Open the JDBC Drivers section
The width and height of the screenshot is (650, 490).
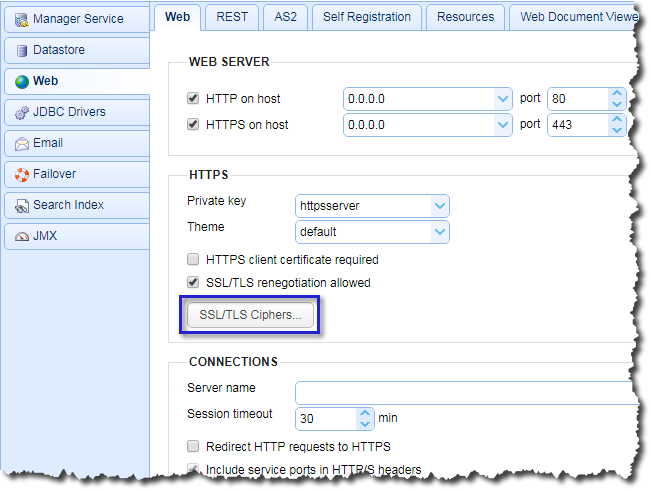[77, 112]
